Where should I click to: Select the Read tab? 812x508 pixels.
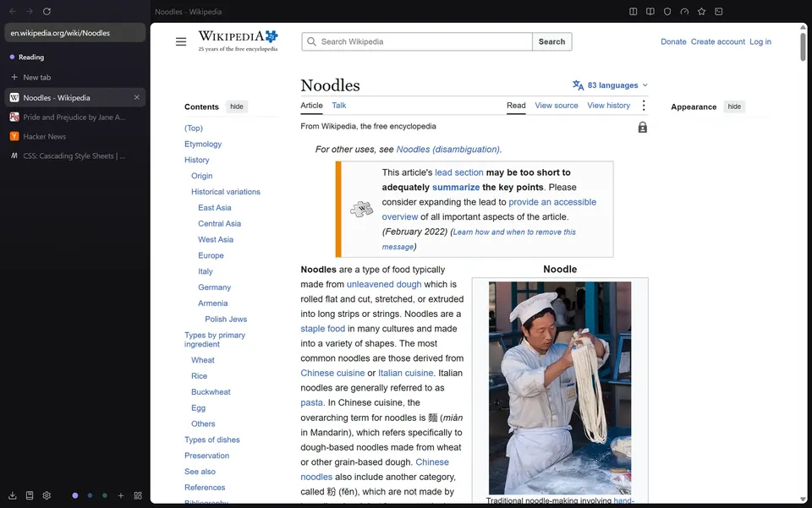click(x=516, y=106)
